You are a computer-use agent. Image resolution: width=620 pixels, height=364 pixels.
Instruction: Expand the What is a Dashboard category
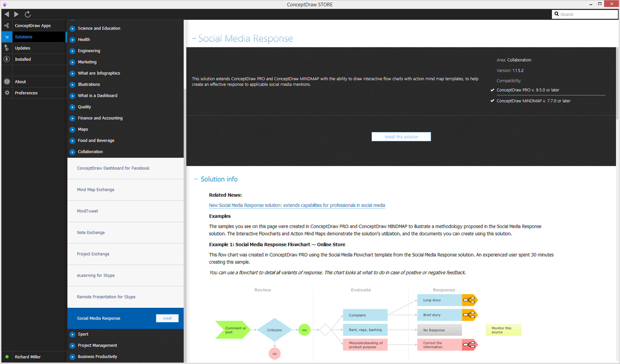point(72,96)
